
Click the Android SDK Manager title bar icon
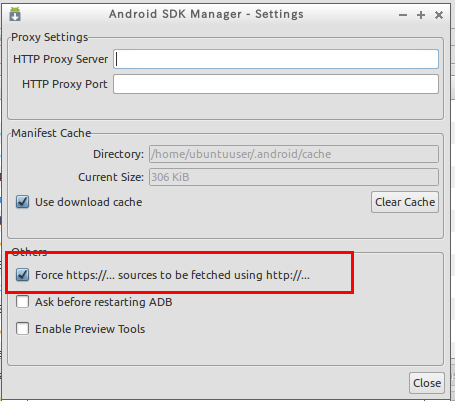coord(15,14)
